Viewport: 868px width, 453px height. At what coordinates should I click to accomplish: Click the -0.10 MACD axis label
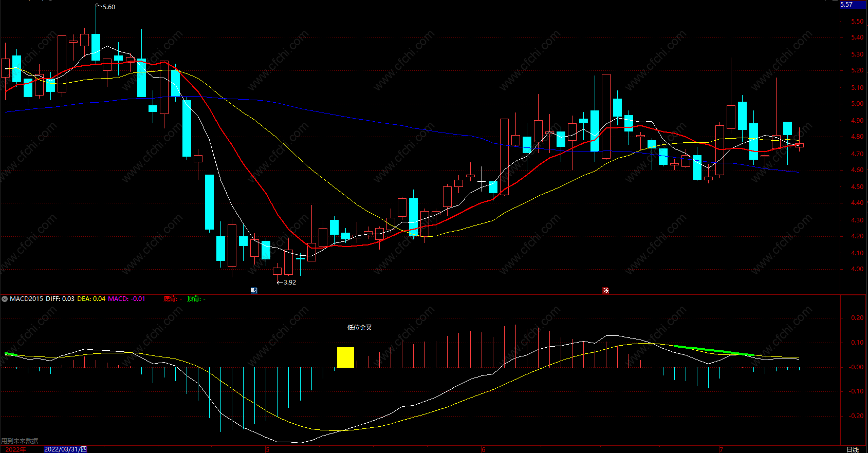click(x=856, y=391)
